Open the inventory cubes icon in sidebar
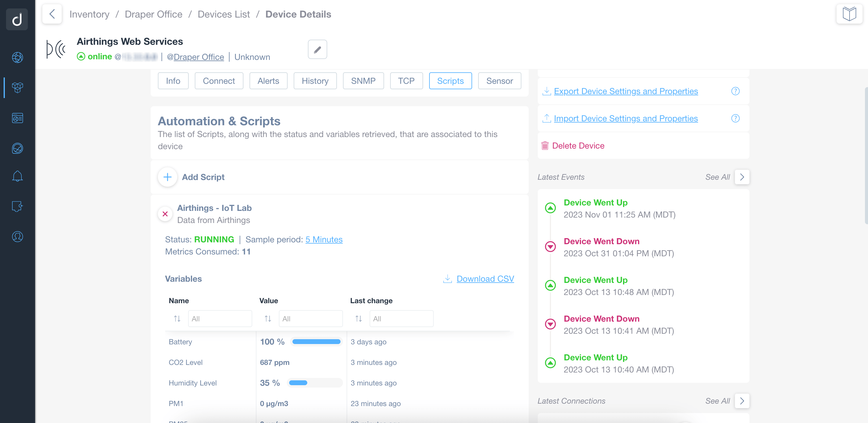This screenshot has width=868, height=423. click(18, 88)
